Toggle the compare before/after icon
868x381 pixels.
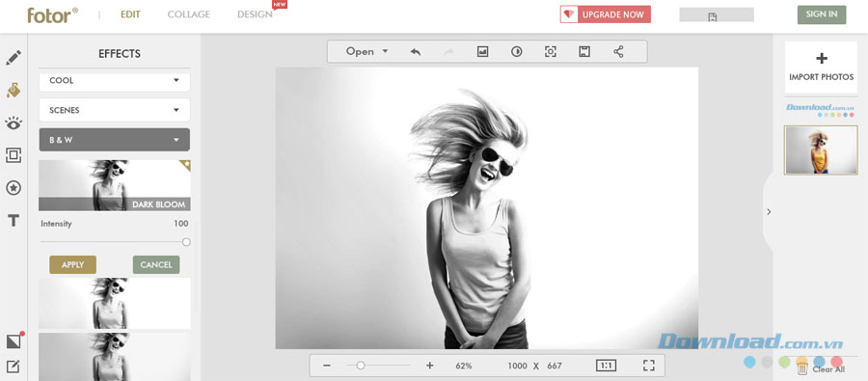coord(517,51)
